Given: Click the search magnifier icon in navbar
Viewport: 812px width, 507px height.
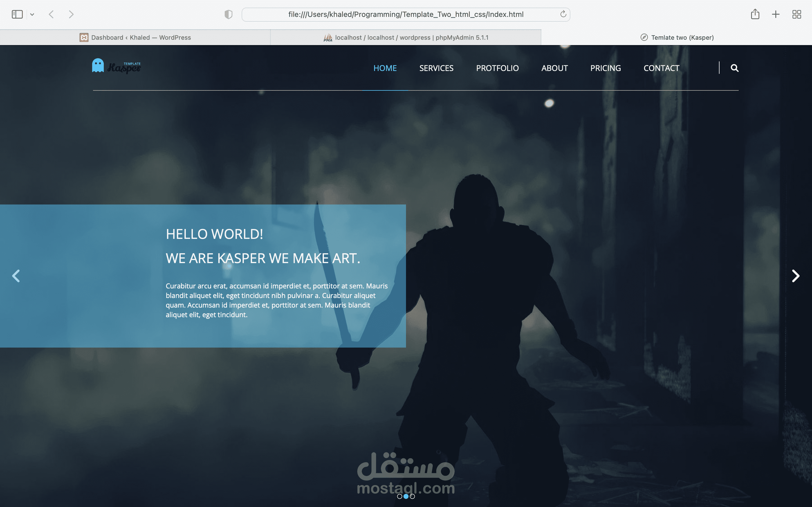Looking at the screenshot, I should 734,68.
